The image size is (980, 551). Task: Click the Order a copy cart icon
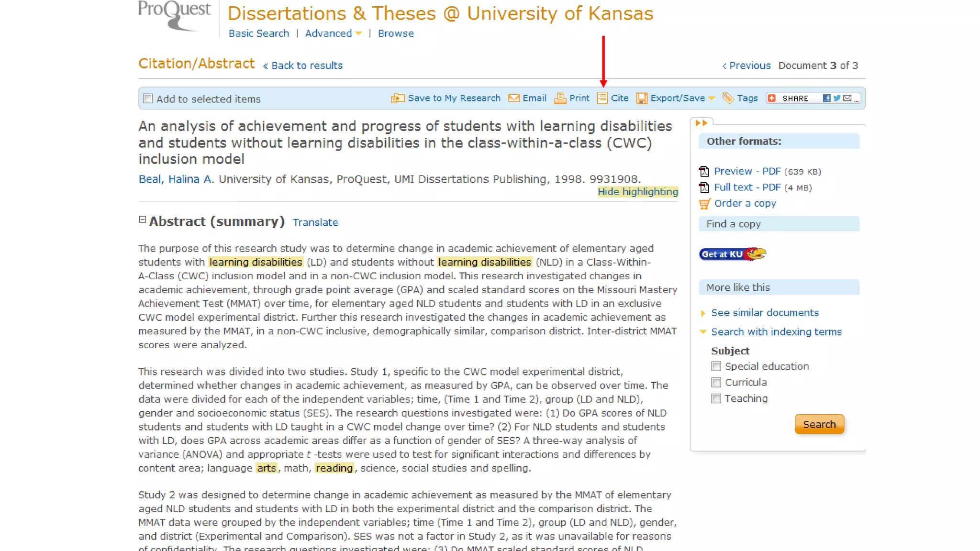tap(704, 204)
